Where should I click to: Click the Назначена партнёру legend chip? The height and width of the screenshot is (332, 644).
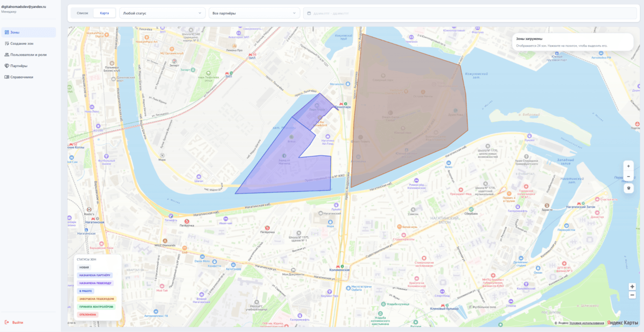click(95, 275)
